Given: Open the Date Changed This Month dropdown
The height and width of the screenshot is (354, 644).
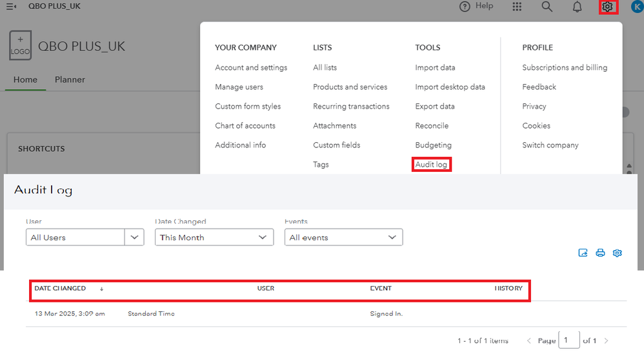Looking at the screenshot, I should coord(214,238).
